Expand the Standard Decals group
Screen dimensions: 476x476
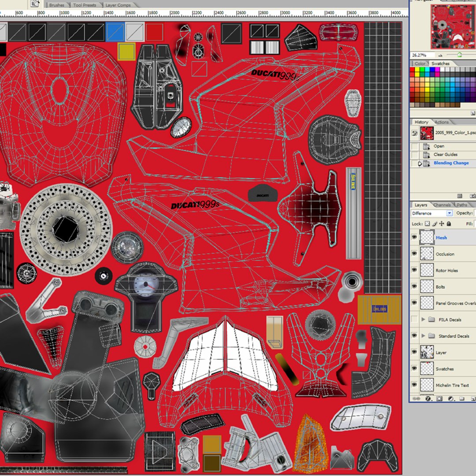(423, 336)
